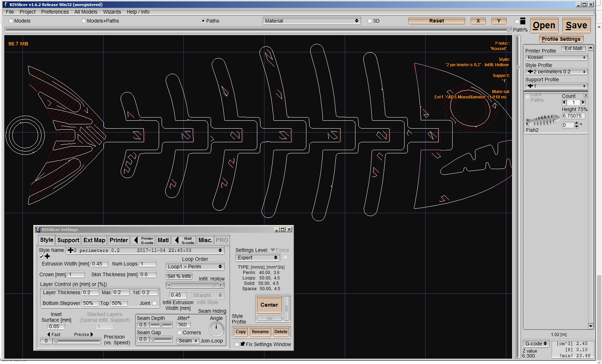Open the Wizards menu
The width and height of the screenshot is (602, 364).
pos(112,12)
